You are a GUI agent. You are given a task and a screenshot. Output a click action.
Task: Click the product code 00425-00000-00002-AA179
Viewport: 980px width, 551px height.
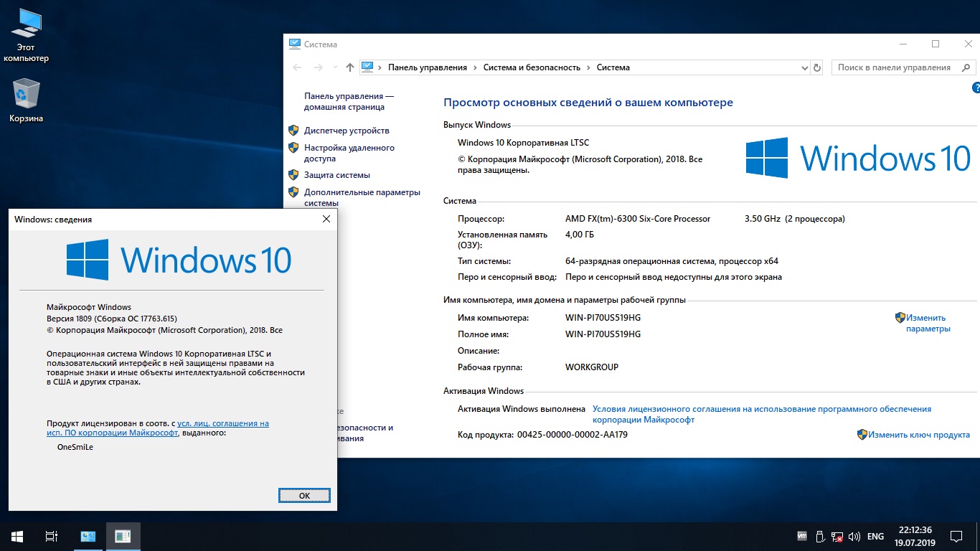tap(573, 435)
